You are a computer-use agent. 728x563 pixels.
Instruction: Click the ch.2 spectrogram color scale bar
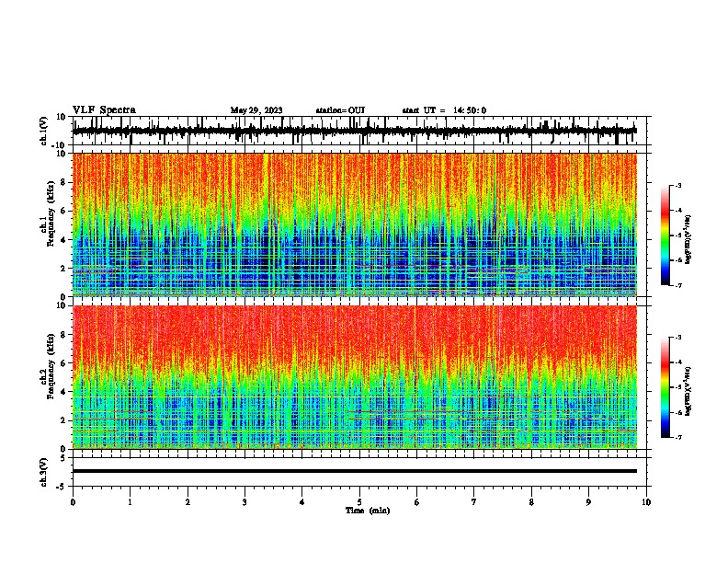pos(665,387)
